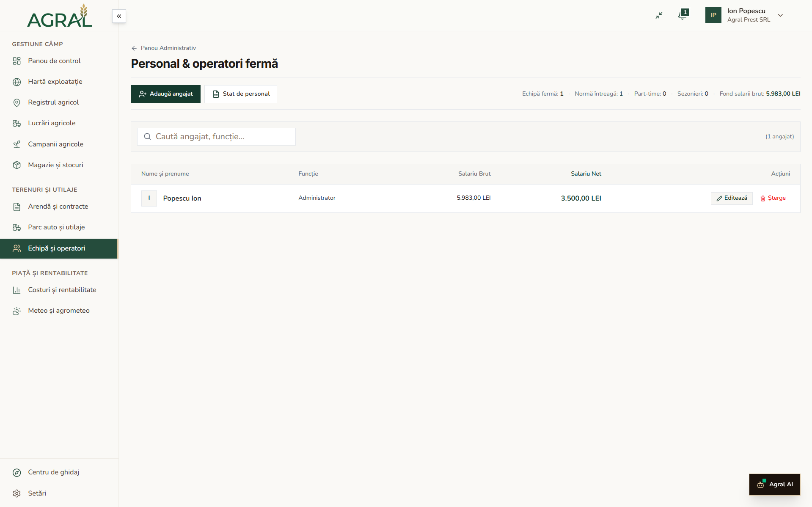Click the Magazie și stocuri box icon
This screenshot has width=812, height=507.
click(x=17, y=165)
